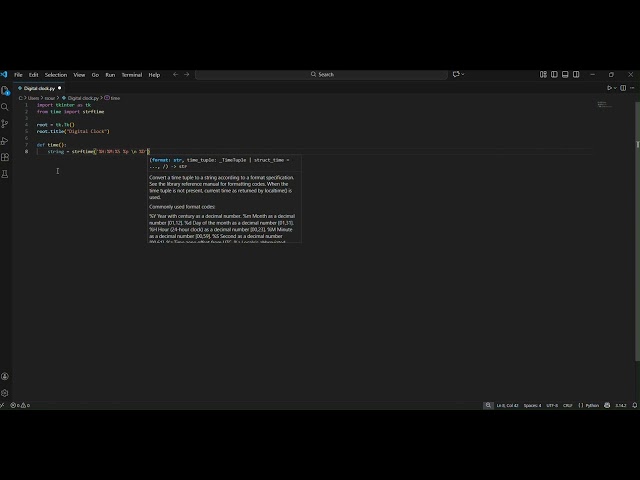Click the Copilot status icon in the status bar
The width and height of the screenshot is (640, 480).
tap(607, 405)
